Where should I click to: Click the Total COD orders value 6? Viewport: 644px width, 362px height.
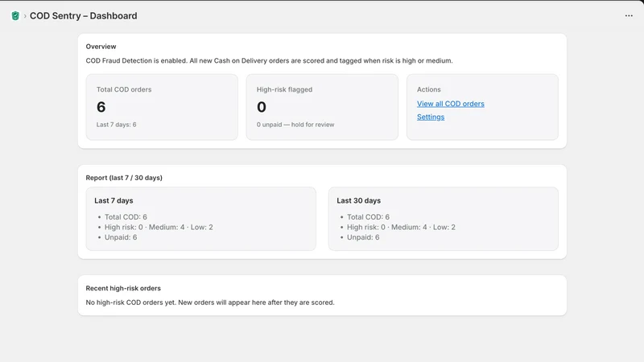click(101, 107)
